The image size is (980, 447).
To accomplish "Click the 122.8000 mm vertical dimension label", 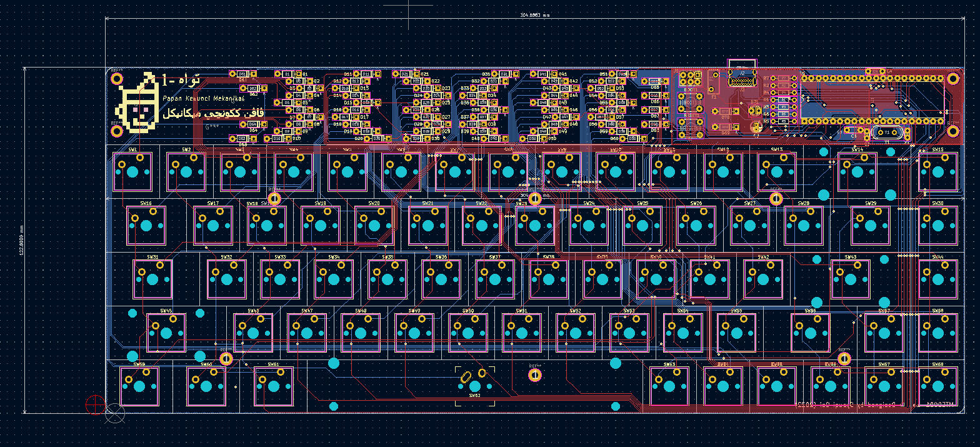I will pos(21,240).
